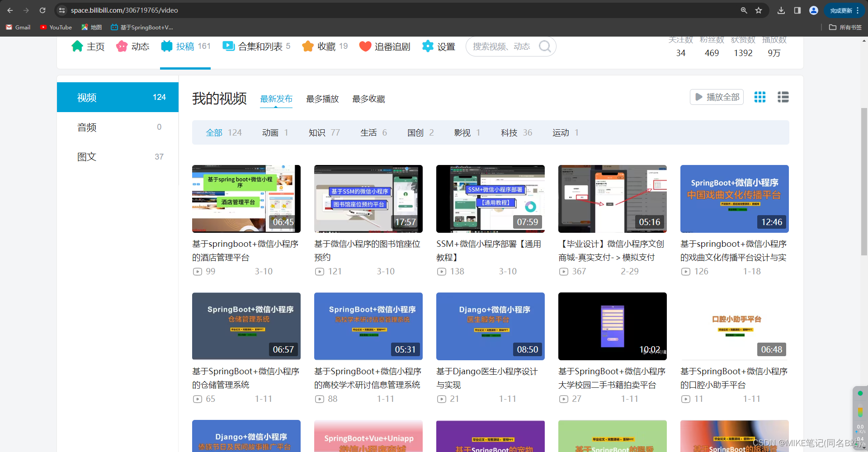Screen dimensions: 868x452
Task: Go to the 主页 home tab
Action: [88, 46]
